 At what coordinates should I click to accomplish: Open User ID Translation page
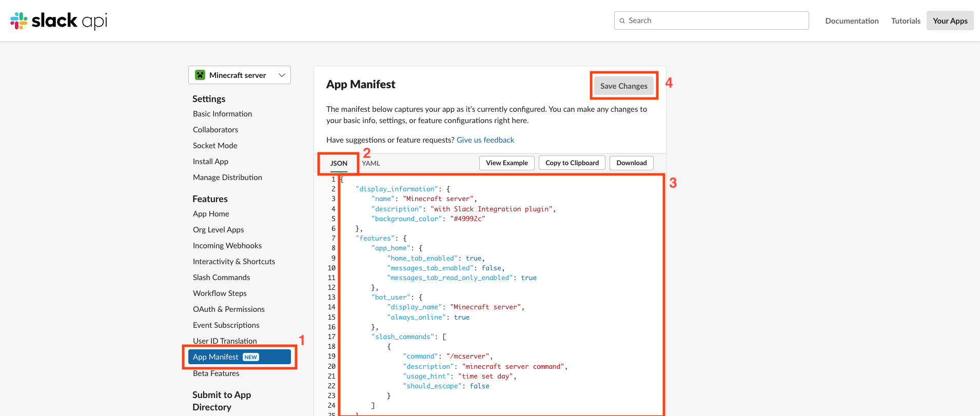[225, 341]
